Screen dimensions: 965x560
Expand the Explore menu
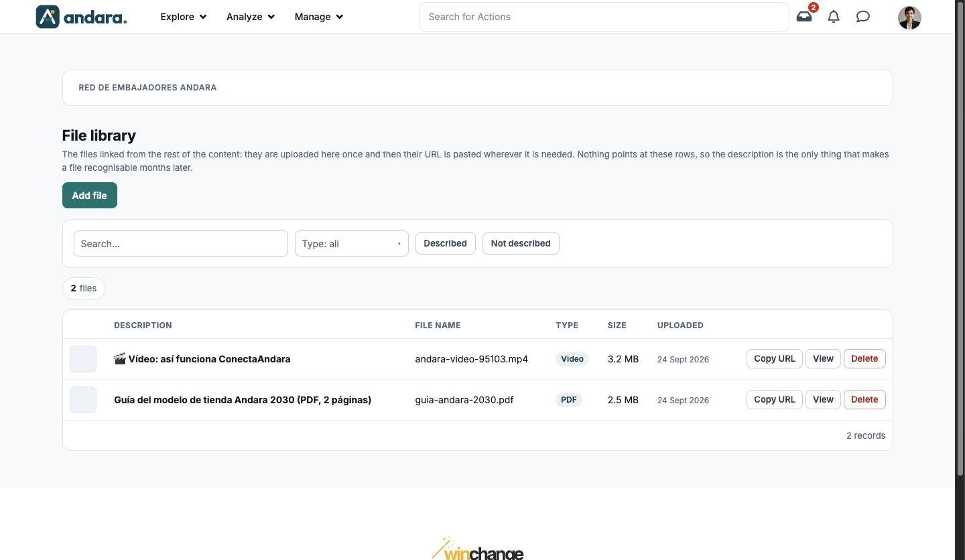[184, 17]
